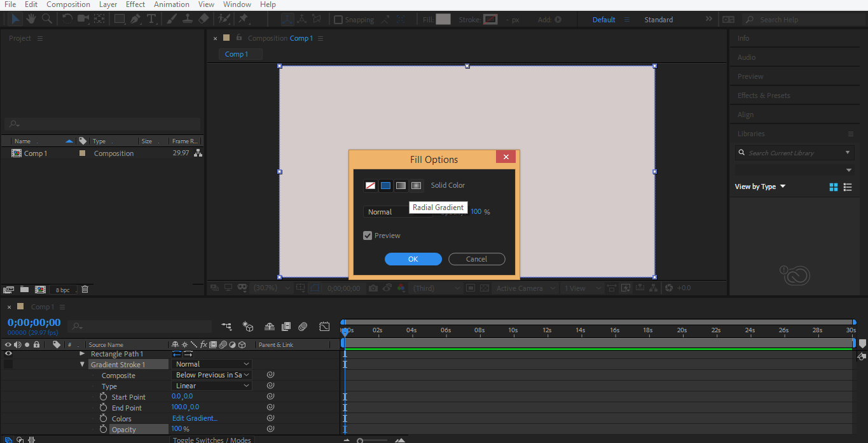The height and width of the screenshot is (443, 868).
Task: Pick the Solid Color fill icon
Action: (385, 186)
